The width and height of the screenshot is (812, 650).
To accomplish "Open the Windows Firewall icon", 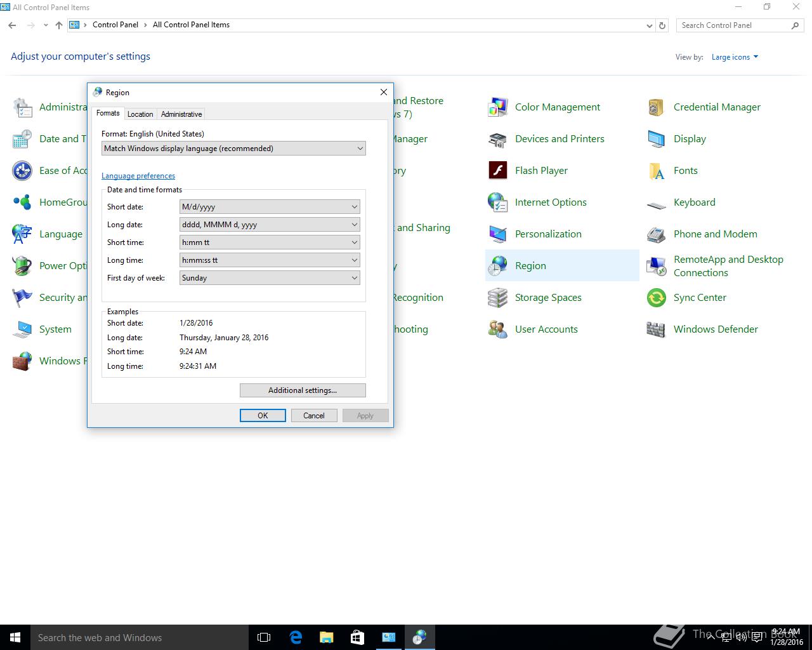I will 22,361.
